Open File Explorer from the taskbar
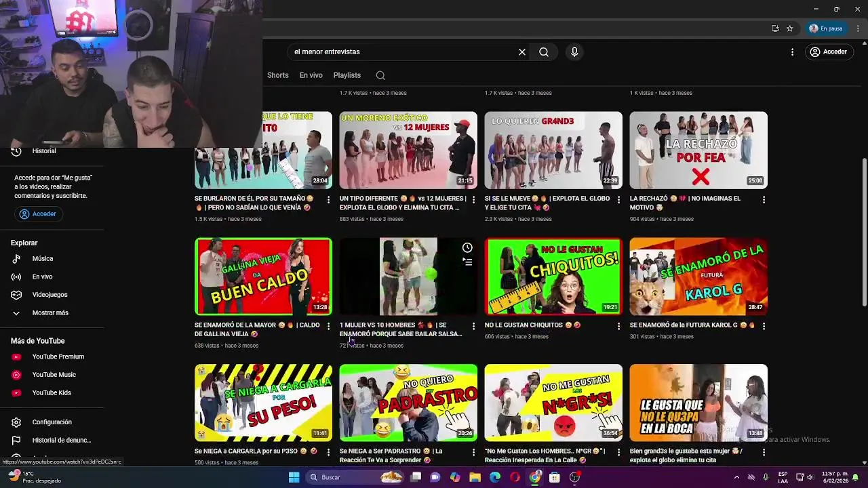Image resolution: width=868 pixels, height=488 pixels. click(475, 477)
